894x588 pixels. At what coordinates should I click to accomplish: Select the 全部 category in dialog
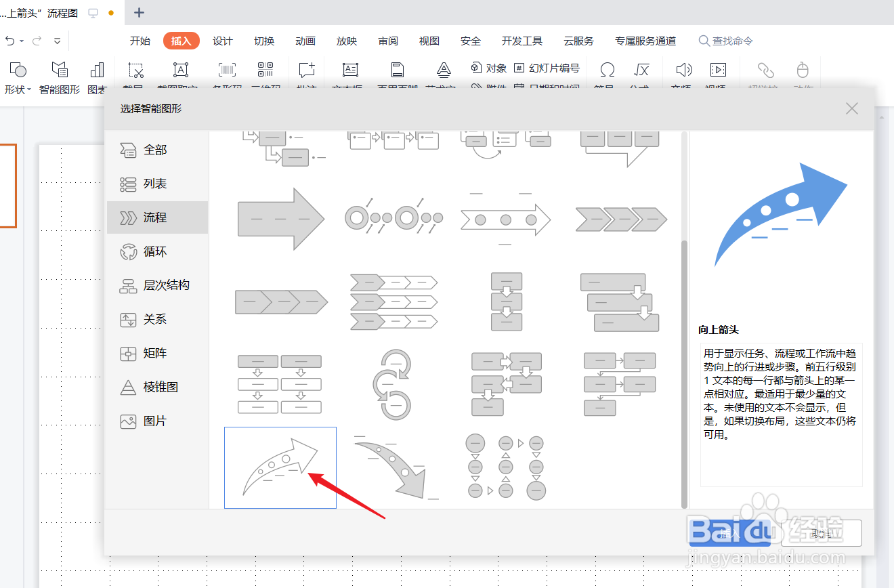pos(157,150)
